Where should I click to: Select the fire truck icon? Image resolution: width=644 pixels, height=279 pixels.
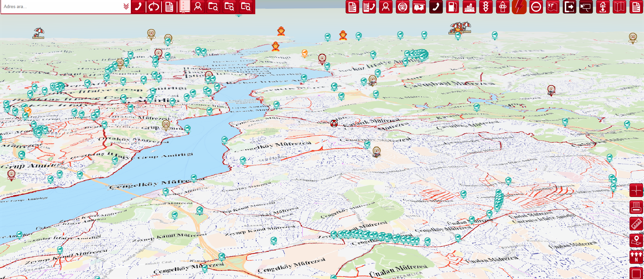tap(419, 7)
